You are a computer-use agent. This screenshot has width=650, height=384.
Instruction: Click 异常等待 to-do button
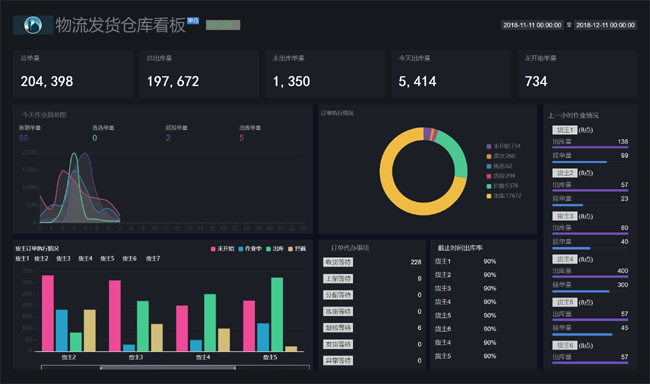(x=338, y=360)
